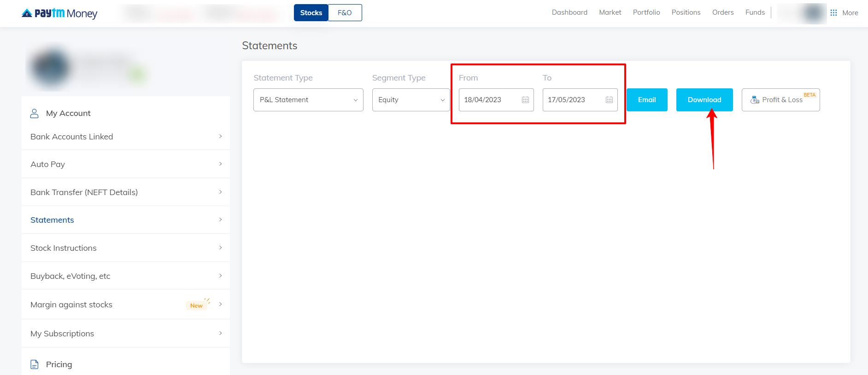868x375 pixels.
Task: Open the From date calendar icon
Action: point(525,100)
